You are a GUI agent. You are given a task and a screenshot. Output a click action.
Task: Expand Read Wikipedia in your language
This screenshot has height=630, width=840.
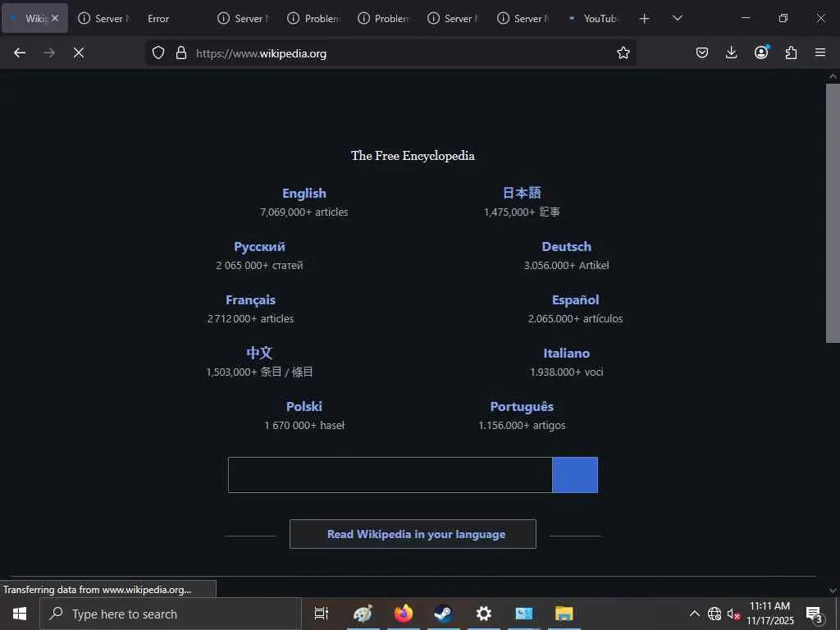(413, 534)
